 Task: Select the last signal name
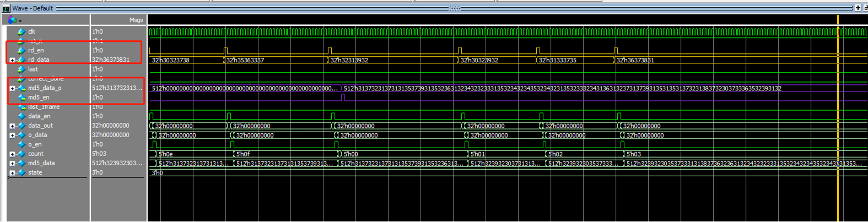point(33,69)
